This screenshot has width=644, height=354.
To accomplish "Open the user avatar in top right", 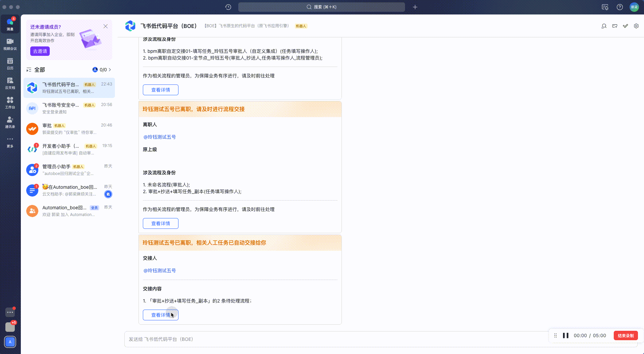I will (634, 7).
